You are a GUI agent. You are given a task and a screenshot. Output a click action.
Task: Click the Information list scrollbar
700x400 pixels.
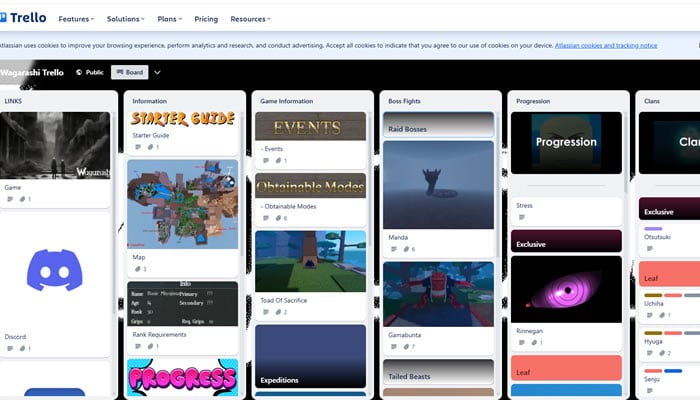click(x=242, y=185)
